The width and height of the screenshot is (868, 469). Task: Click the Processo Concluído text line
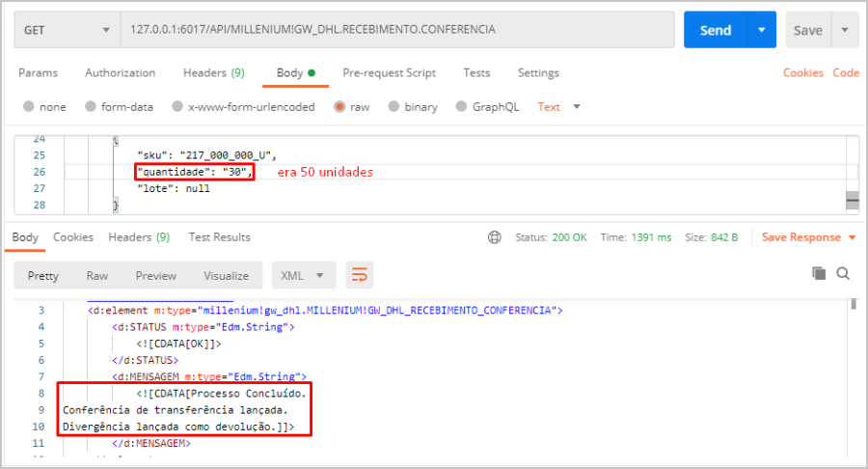[x=221, y=394]
